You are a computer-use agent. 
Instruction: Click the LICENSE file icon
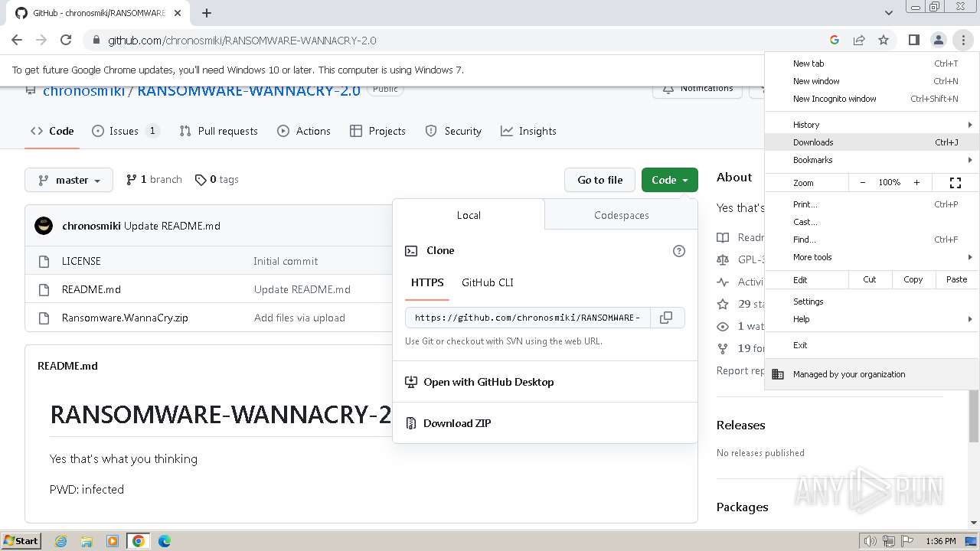click(x=44, y=261)
